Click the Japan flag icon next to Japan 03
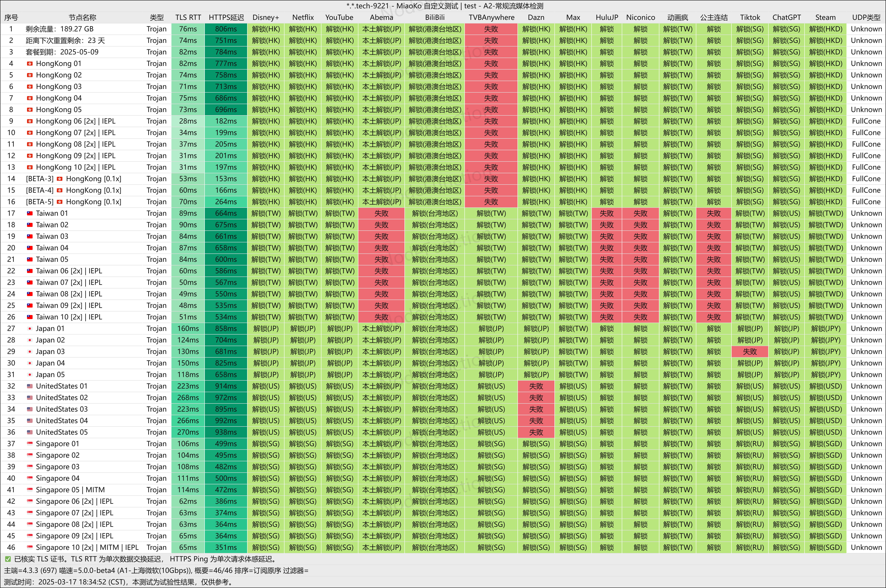Screen dimensions: 886x588 [x=30, y=352]
